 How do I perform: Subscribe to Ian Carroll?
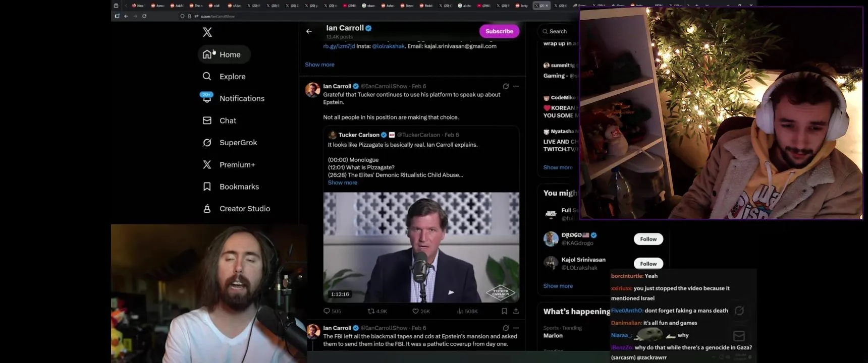click(499, 31)
